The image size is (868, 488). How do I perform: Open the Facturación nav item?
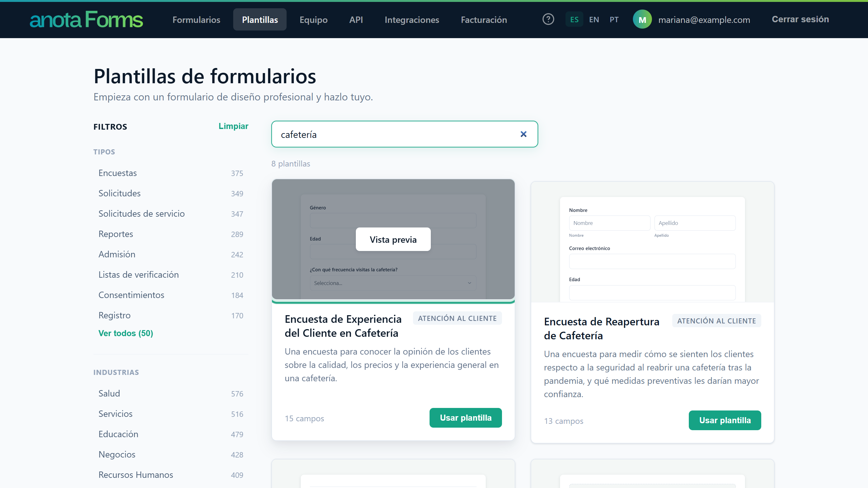pos(484,20)
